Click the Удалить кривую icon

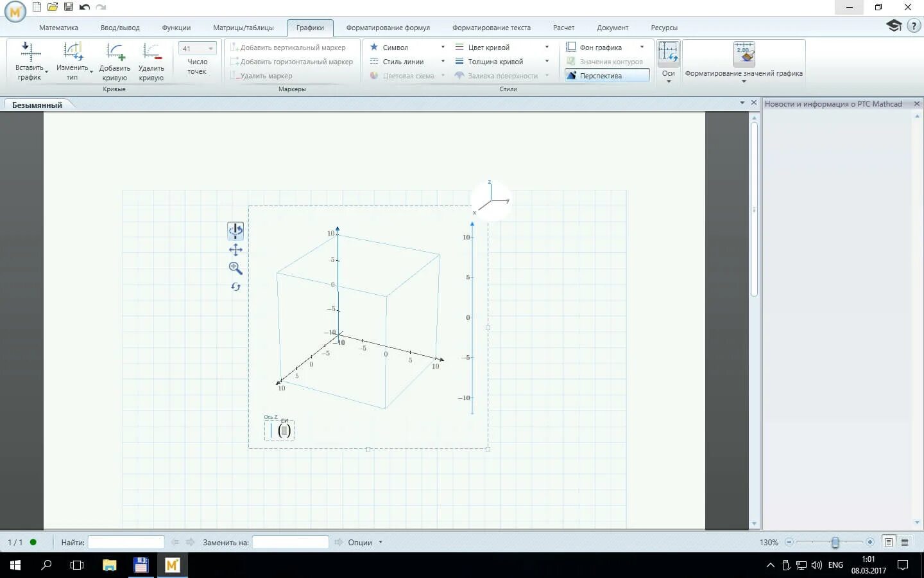click(151, 52)
